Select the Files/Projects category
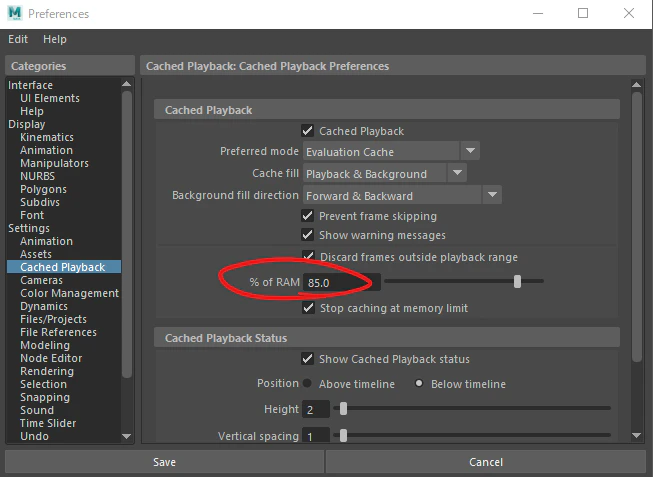Image resolution: width=653 pixels, height=477 pixels. (x=53, y=319)
